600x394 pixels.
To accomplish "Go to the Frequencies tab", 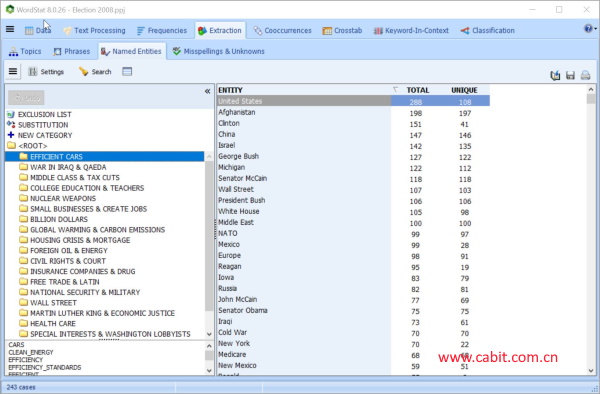I will [162, 31].
